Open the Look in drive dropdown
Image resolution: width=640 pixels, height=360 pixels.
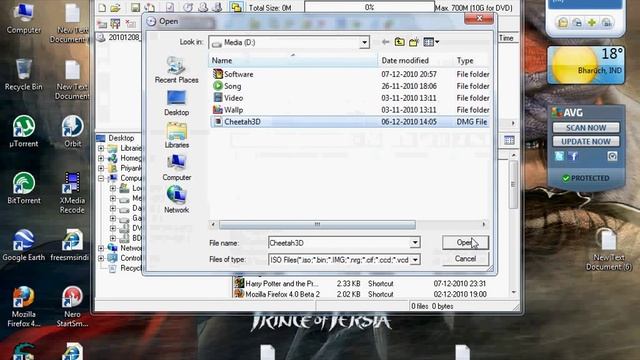(x=364, y=42)
